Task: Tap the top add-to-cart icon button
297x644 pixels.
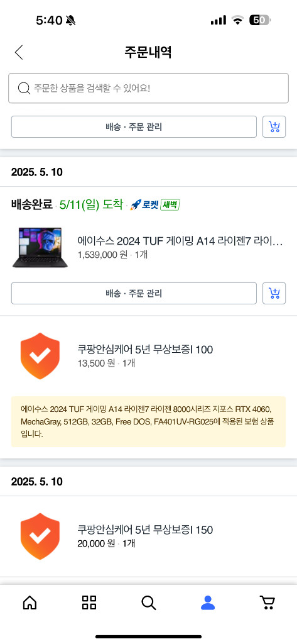Action: pyautogui.click(x=274, y=127)
